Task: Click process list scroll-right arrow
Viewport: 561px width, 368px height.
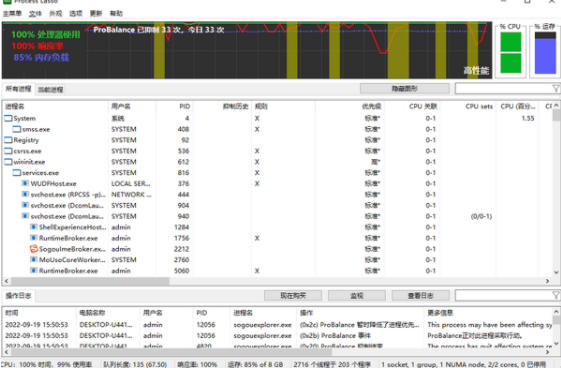Action: click(547, 281)
